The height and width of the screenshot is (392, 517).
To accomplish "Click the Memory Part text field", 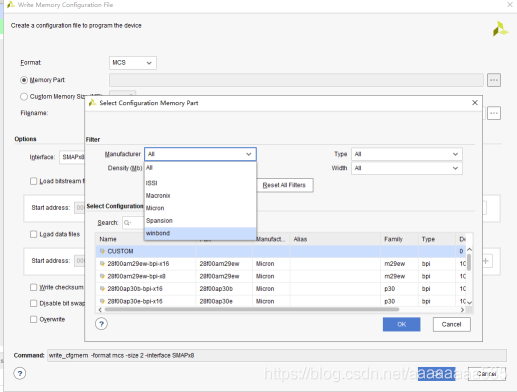I will [296, 80].
